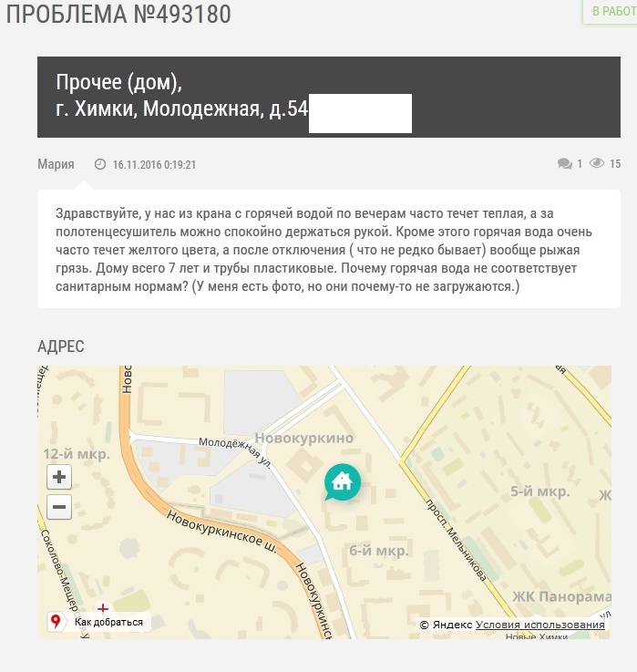The image size is (637, 672).
Task: Click the red location pin icon
Action: click(56, 621)
